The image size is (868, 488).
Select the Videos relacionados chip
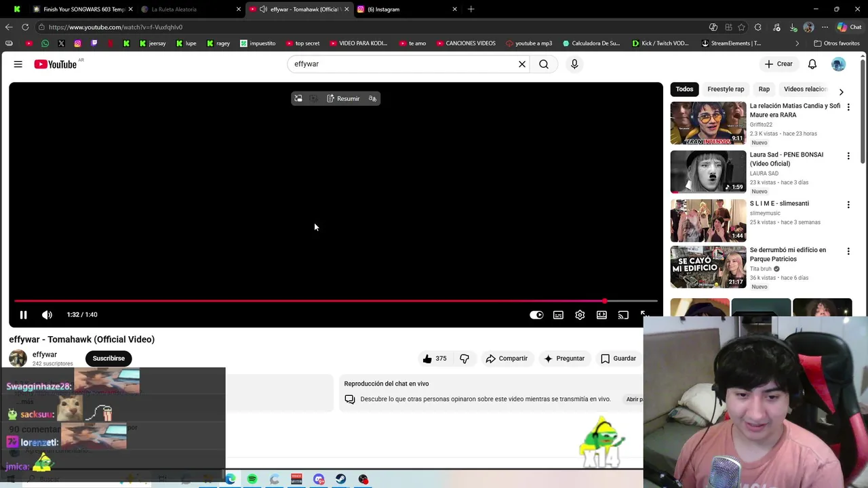[x=805, y=89]
